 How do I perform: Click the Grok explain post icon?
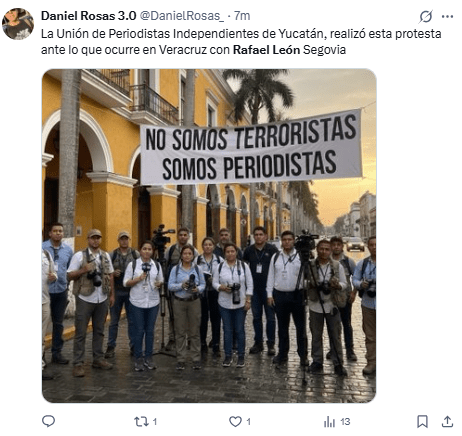point(426,16)
